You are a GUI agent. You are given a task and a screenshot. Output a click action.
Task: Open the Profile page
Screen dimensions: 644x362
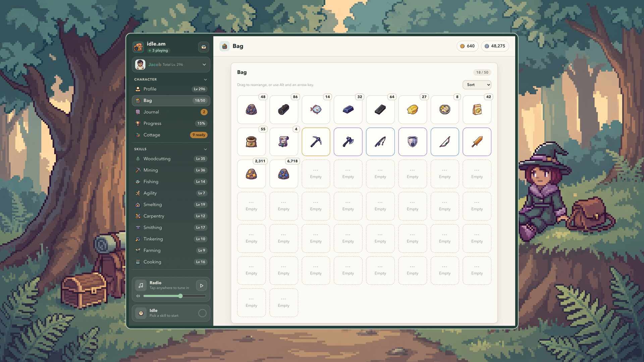[171, 89]
